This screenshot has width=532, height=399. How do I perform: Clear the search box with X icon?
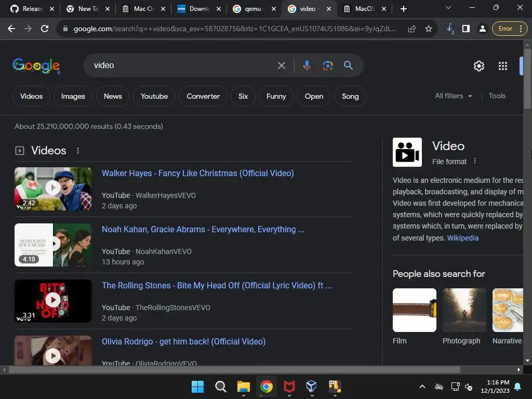point(281,65)
